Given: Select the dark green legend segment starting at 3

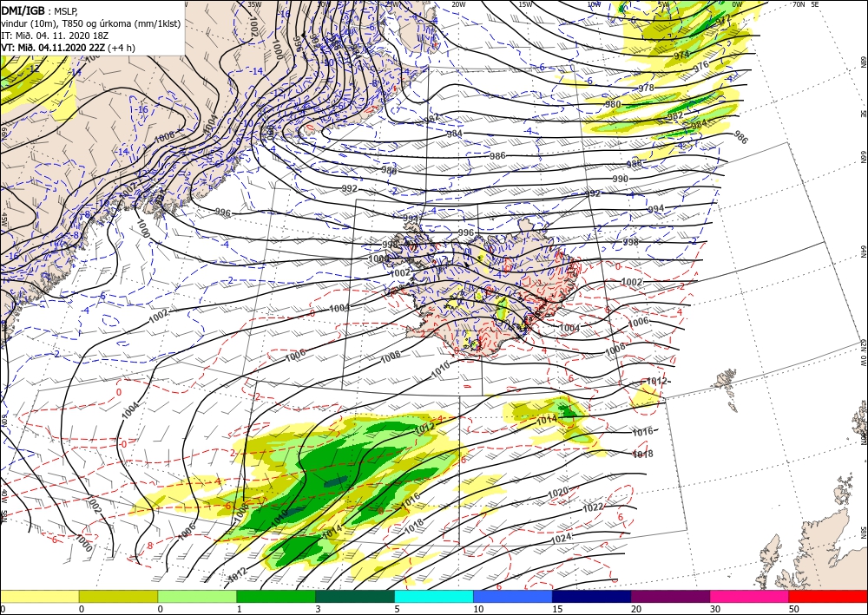Looking at the screenshot, I should point(355,596).
